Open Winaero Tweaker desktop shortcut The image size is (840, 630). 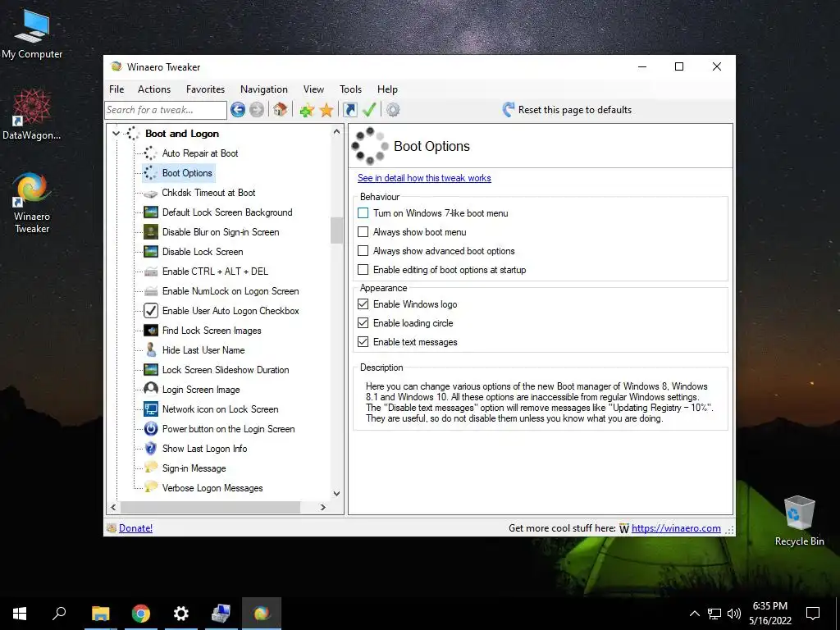[x=32, y=203]
